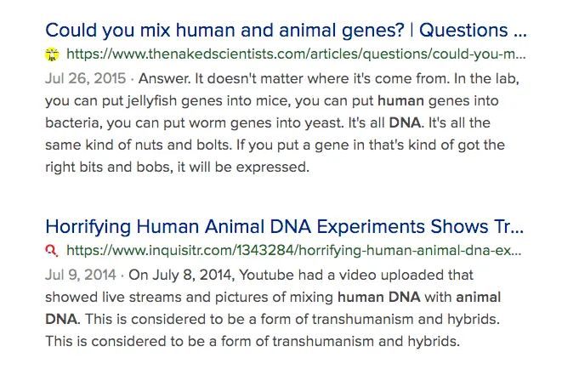Visit the inquisitr.com/1343284 green URL
The height and width of the screenshot is (392, 579).
click(294, 251)
